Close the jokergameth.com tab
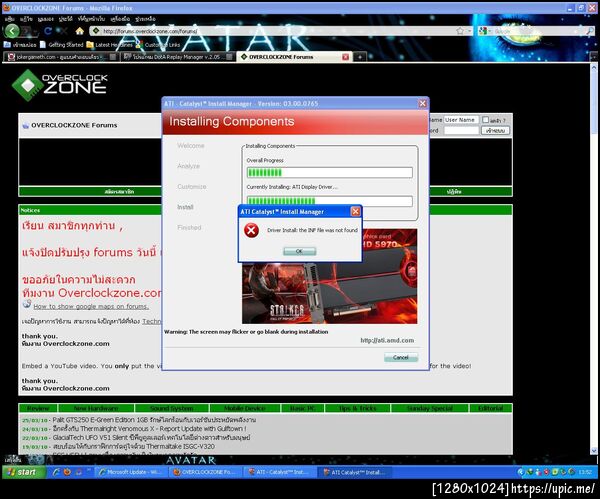 point(113,57)
